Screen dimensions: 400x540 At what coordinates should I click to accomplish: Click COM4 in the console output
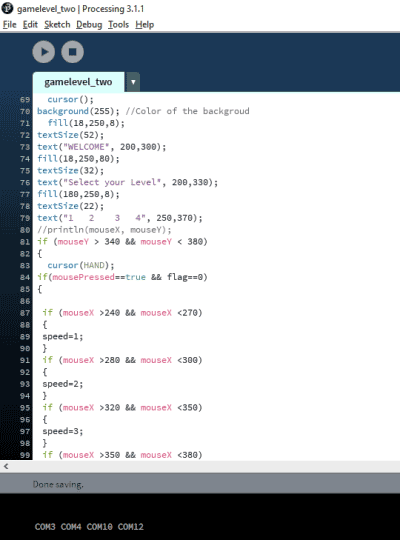71,527
